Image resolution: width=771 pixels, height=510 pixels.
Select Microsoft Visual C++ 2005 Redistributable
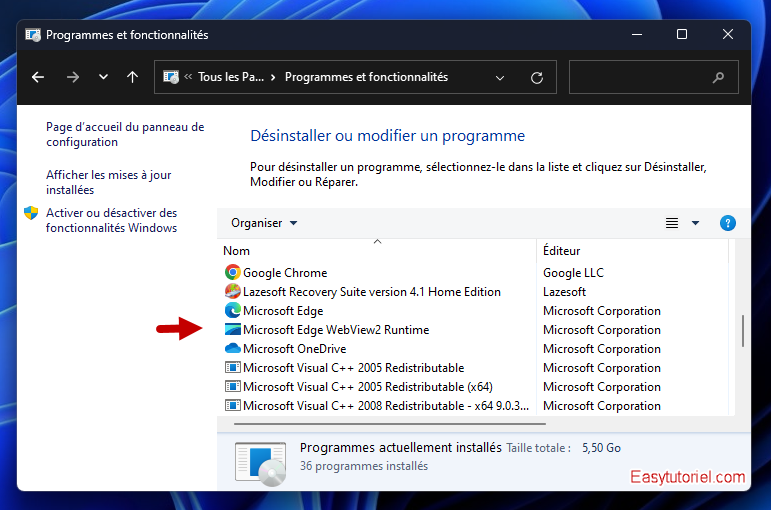(x=354, y=368)
